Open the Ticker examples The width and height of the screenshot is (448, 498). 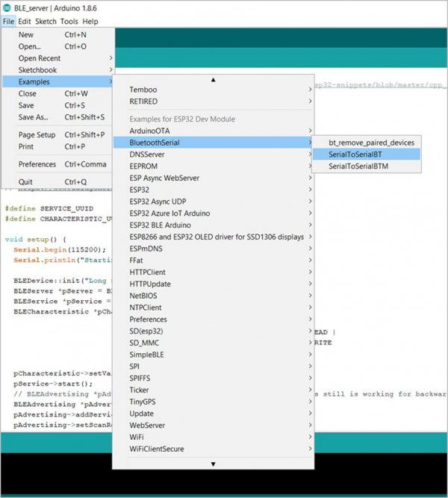[x=214, y=390]
